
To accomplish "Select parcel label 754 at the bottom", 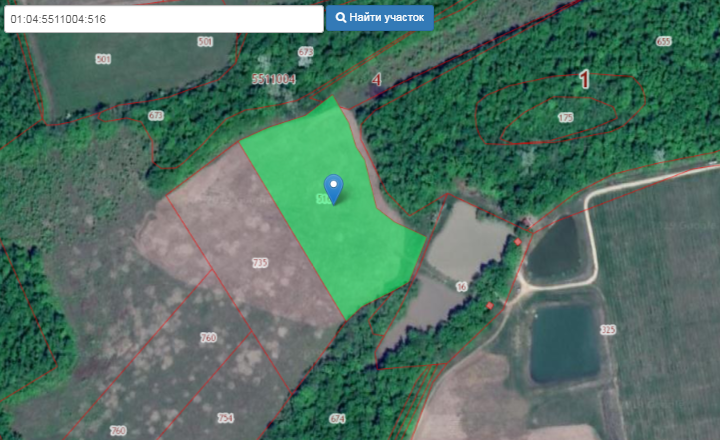I will click(x=225, y=417).
